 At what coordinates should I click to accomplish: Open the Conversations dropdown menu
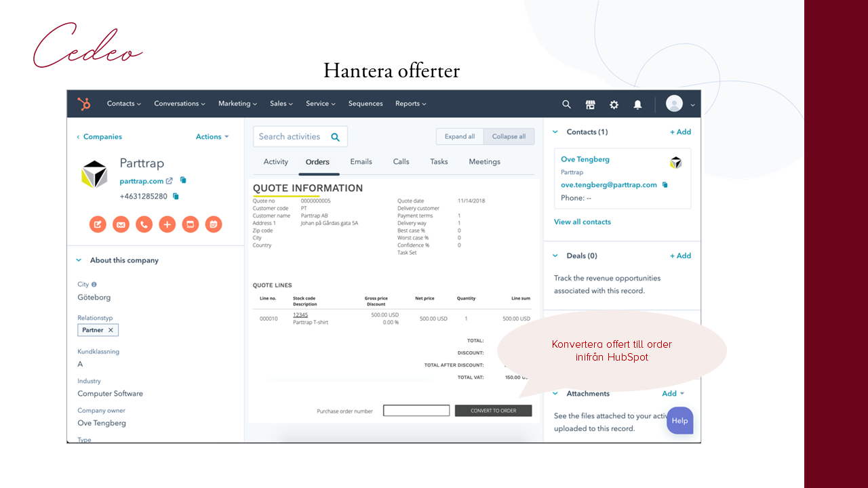pyautogui.click(x=180, y=104)
